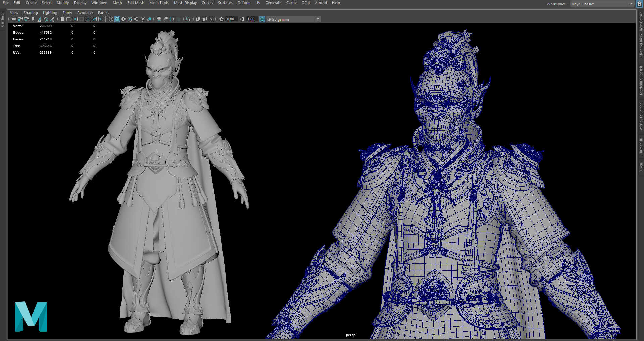Viewport: 644px width, 341px height.
Task: Open the panel View menu
Action: point(14,13)
